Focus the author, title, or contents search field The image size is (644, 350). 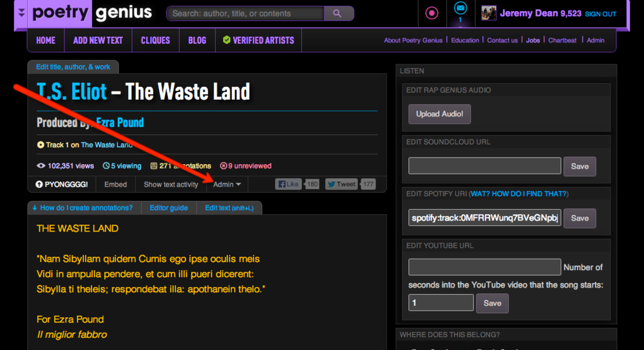pyautogui.click(x=245, y=14)
